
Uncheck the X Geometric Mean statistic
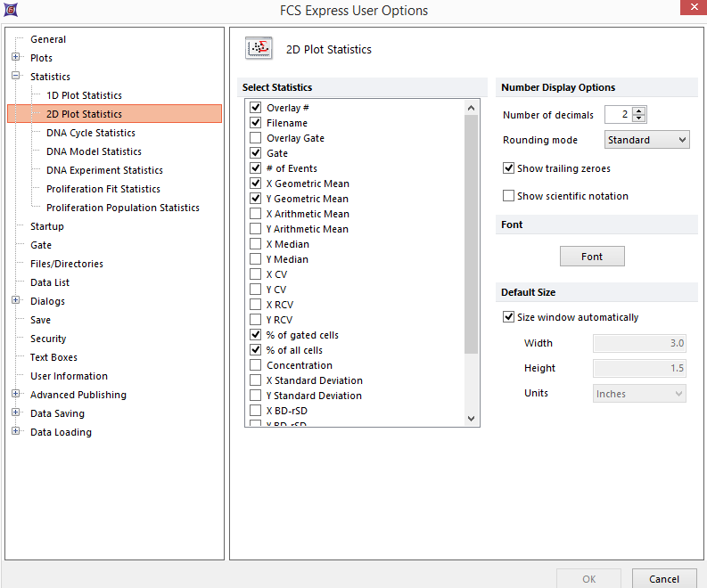click(x=256, y=184)
